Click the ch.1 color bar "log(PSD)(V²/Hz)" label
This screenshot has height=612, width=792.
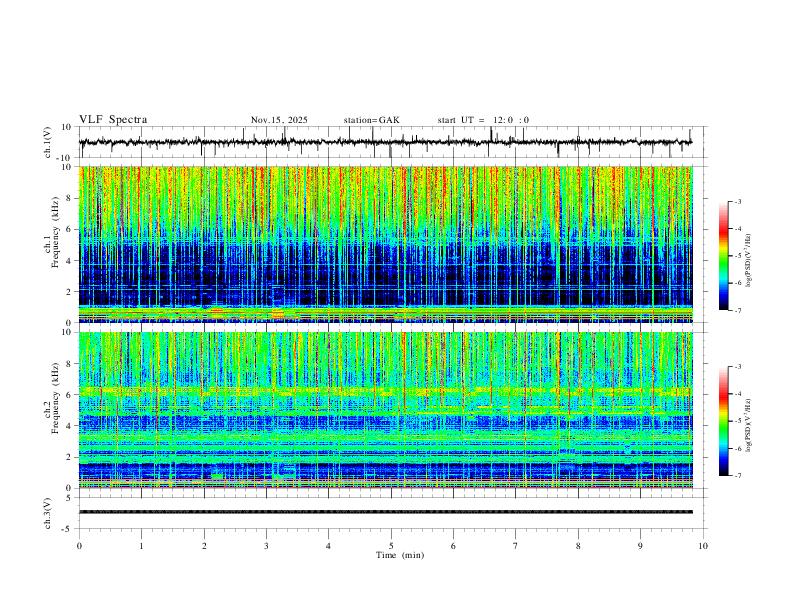tap(748, 260)
